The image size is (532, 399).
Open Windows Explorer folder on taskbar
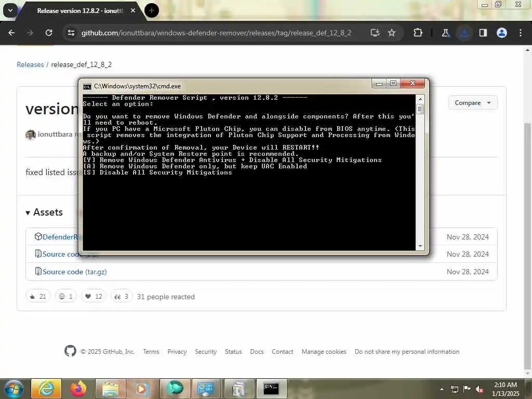pyautogui.click(x=111, y=389)
